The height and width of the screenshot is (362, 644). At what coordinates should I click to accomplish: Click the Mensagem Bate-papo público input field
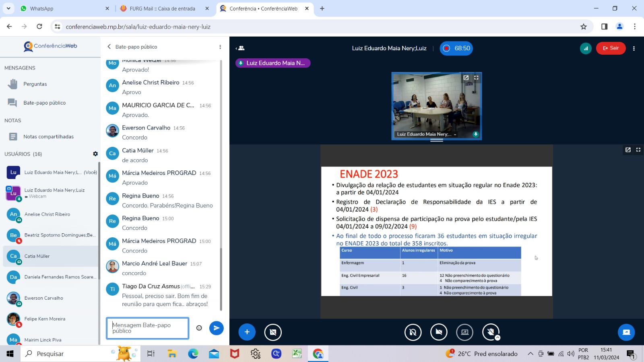[x=147, y=328]
